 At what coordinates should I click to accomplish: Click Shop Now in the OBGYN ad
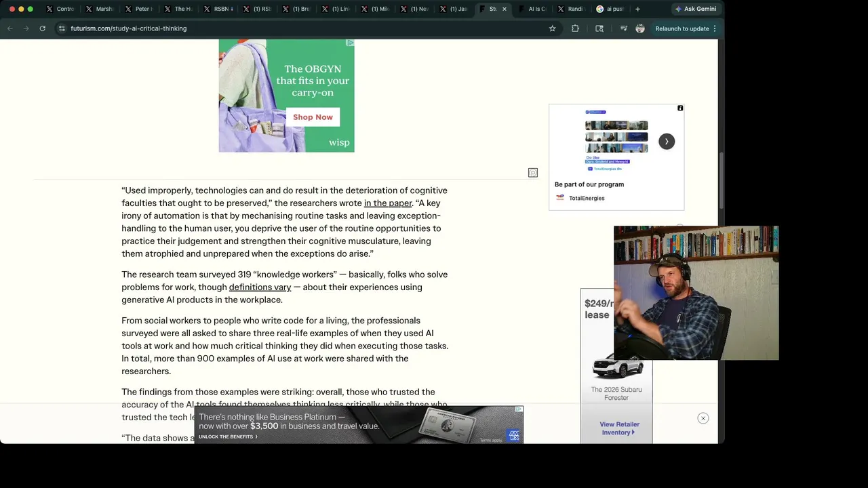coord(313,117)
